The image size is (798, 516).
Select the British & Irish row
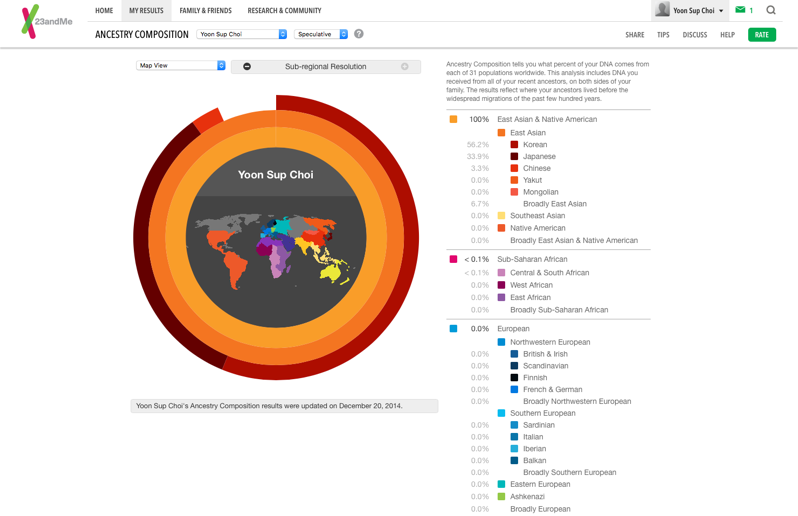pyautogui.click(x=519, y=354)
